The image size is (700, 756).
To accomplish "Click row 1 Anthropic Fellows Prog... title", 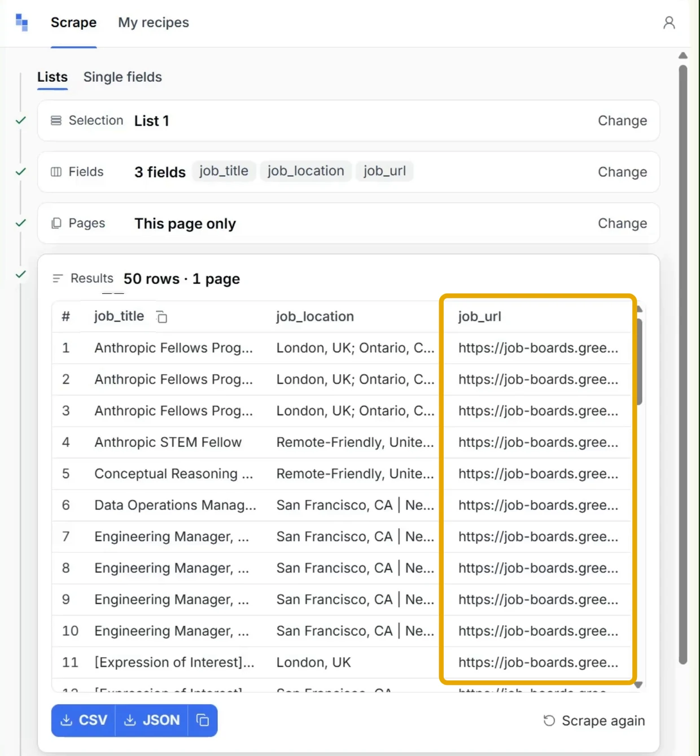I will pos(173,348).
